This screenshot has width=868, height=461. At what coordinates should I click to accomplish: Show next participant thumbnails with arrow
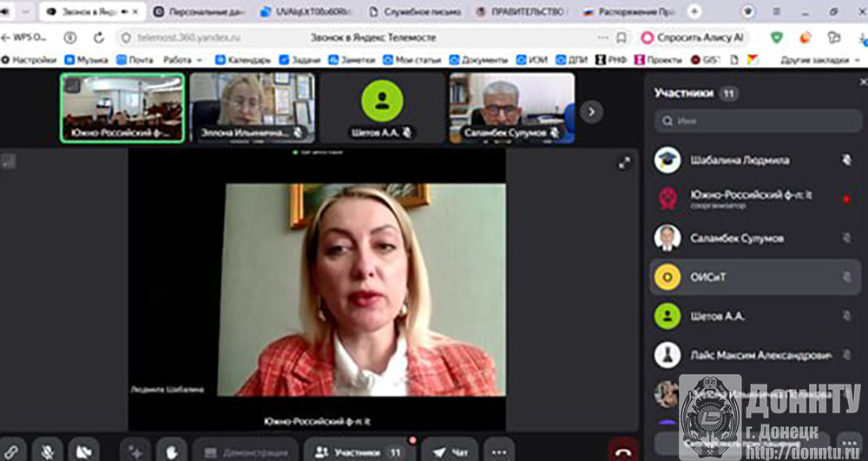(x=591, y=112)
